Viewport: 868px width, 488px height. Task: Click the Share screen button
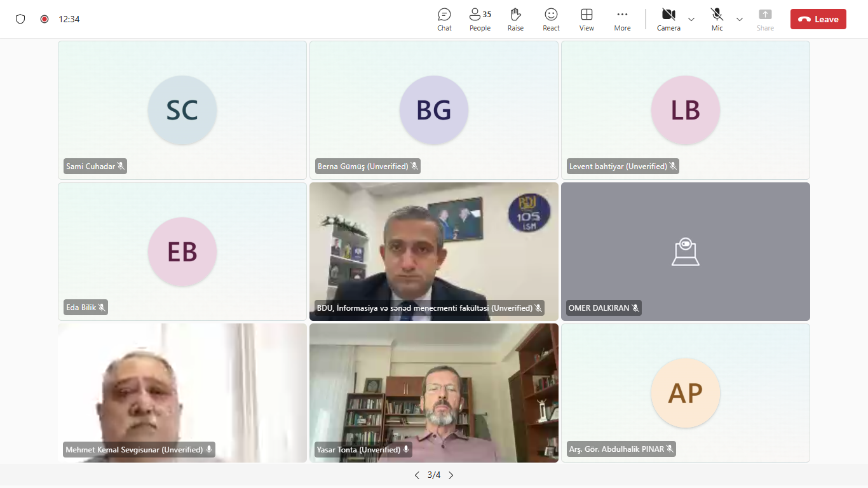[765, 19]
